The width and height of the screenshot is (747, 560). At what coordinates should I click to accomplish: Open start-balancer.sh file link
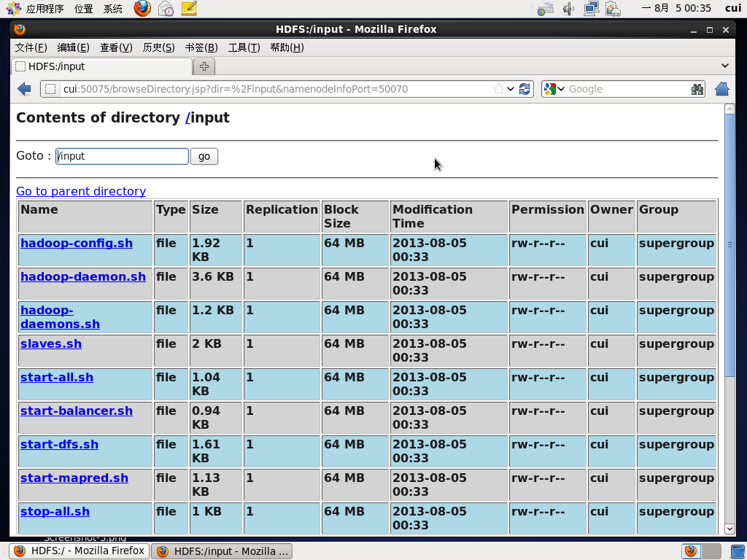point(76,411)
